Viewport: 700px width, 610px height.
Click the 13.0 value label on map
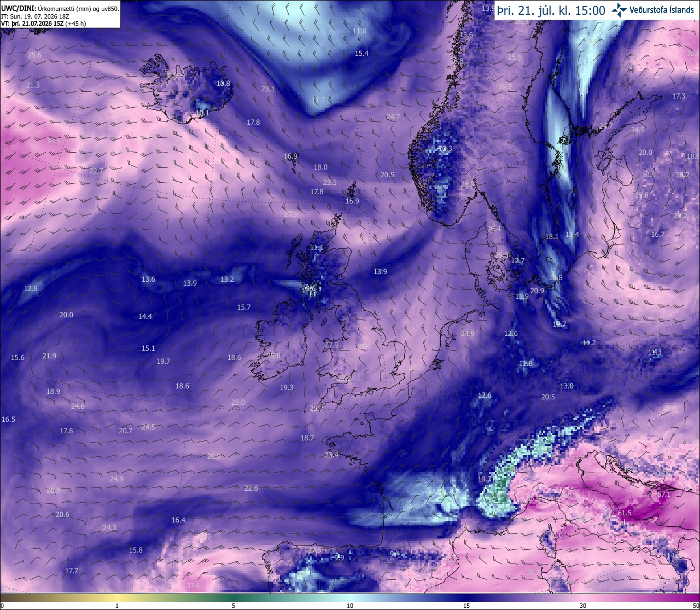pyautogui.click(x=567, y=386)
